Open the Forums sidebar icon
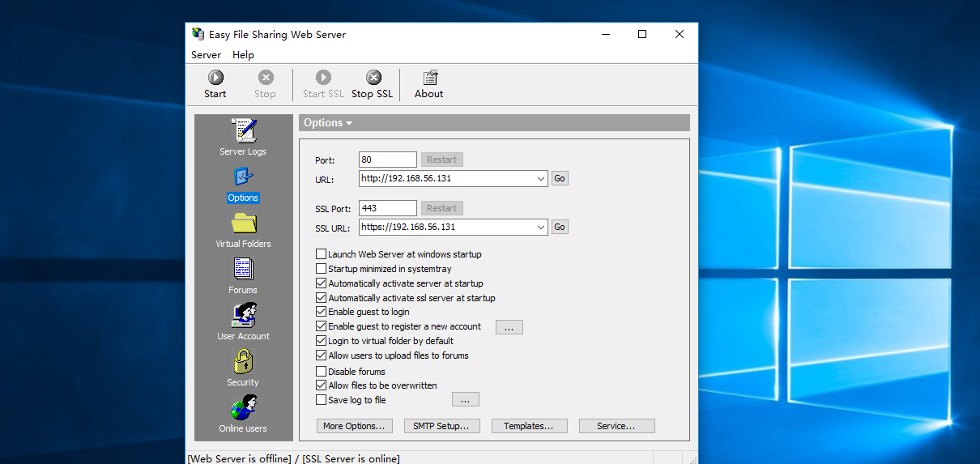Image resolution: width=980 pixels, height=464 pixels. 243,270
